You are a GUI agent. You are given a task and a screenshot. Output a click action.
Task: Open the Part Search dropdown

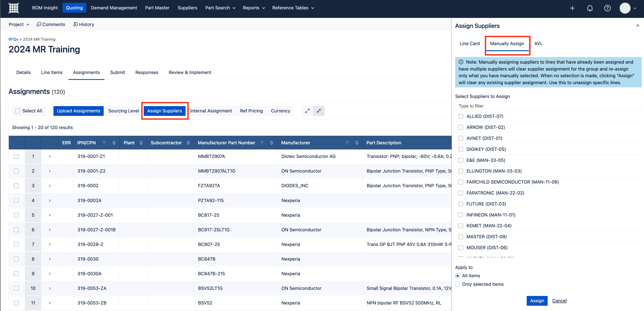[220, 8]
